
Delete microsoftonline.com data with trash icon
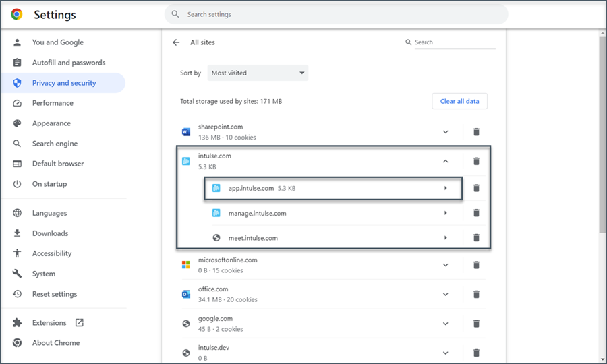pos(476,265)
